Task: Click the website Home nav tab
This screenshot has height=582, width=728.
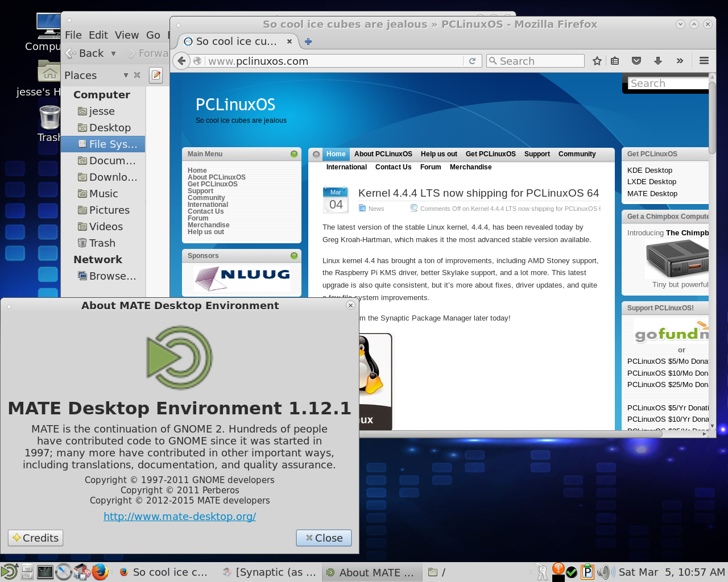Action: (x=336, y=154)
